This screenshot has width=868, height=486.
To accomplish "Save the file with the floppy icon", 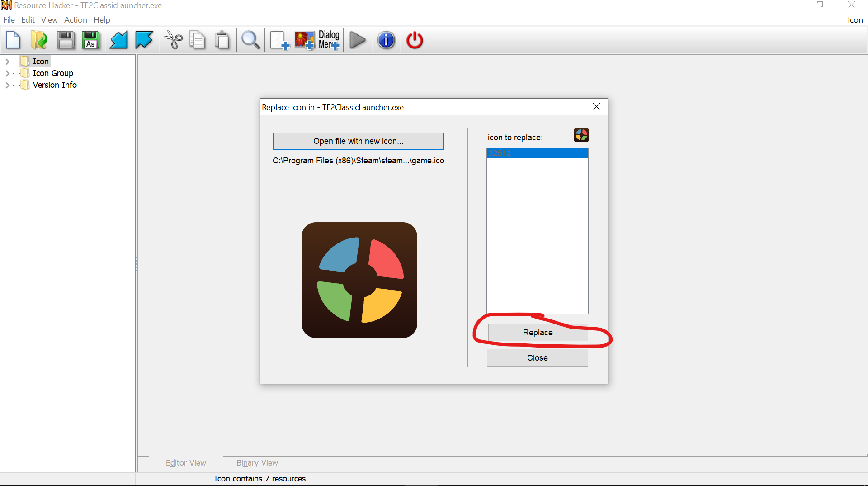I will point(66,40).
